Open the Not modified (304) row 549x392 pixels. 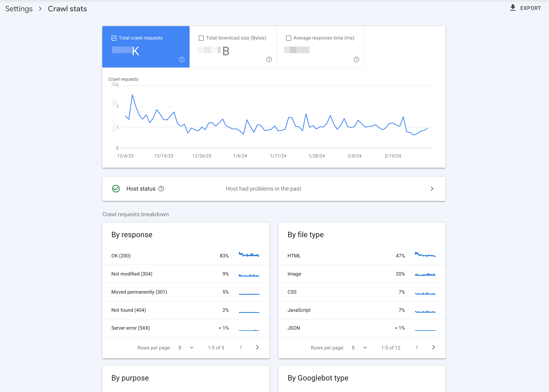[x=186, y=274]
